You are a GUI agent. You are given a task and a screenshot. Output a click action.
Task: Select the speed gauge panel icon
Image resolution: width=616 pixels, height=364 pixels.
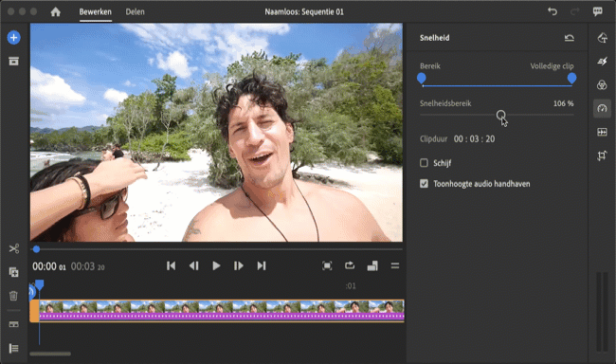(x=602, y=108)
